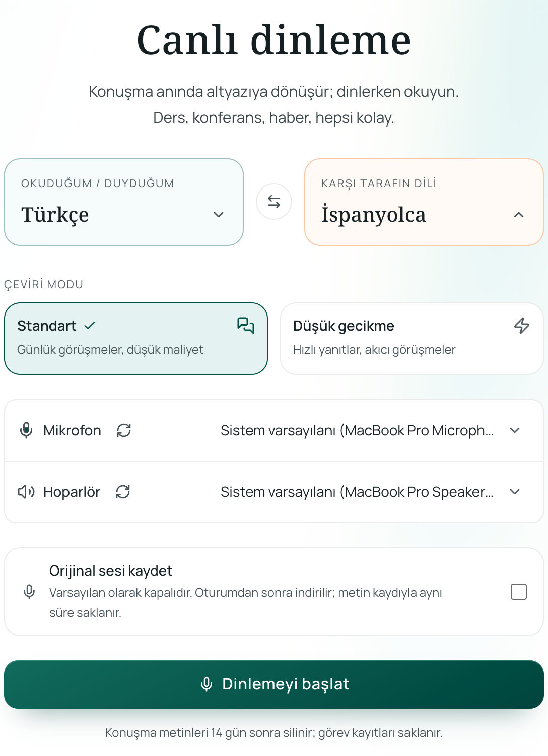
Task: Click the Hoparlör label
Action: point(72,492)
